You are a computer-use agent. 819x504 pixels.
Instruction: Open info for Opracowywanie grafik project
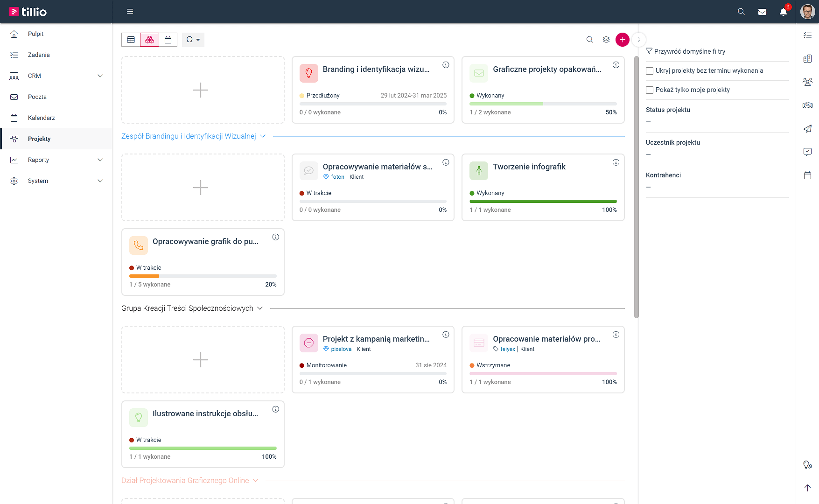(x=276, y=237)
